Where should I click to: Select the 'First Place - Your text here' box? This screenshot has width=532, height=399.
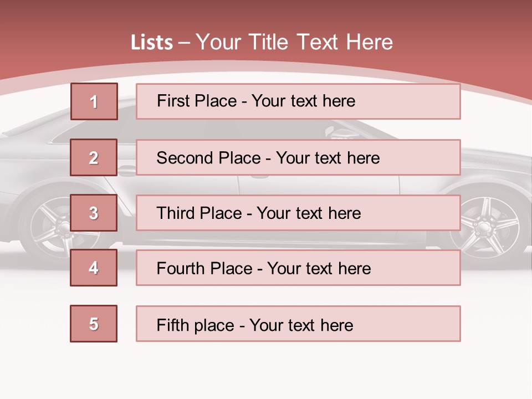pos(298,101)
